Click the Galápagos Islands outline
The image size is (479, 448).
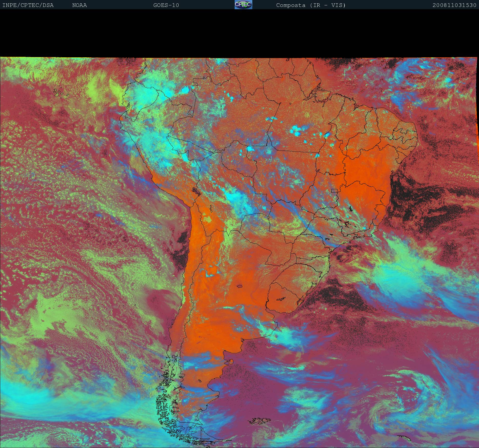point(60,93)
